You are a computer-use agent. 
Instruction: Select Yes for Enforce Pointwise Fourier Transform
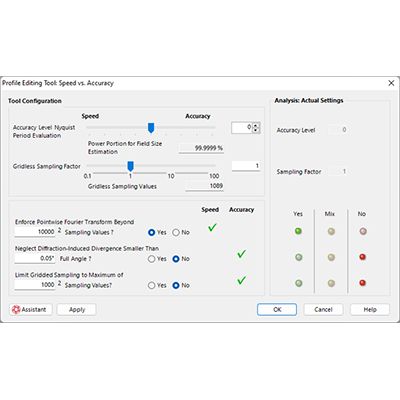point(151,232)
